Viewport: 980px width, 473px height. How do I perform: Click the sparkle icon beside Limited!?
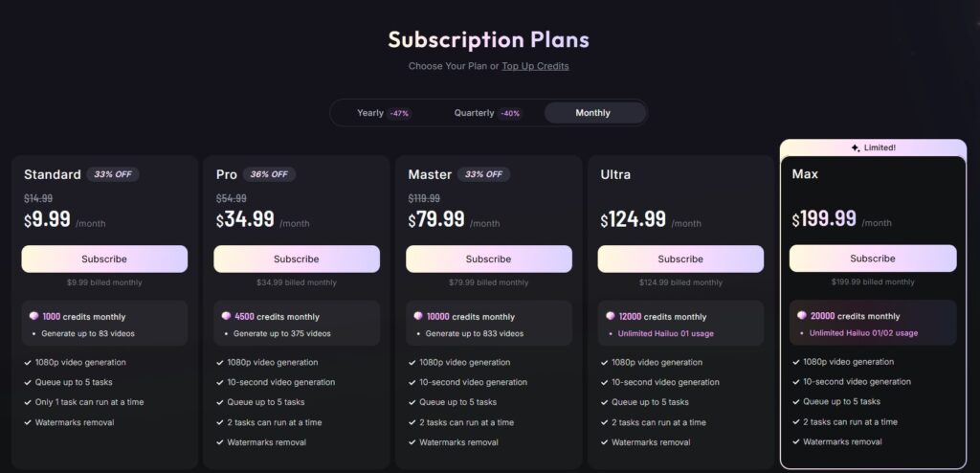(855, 147)
